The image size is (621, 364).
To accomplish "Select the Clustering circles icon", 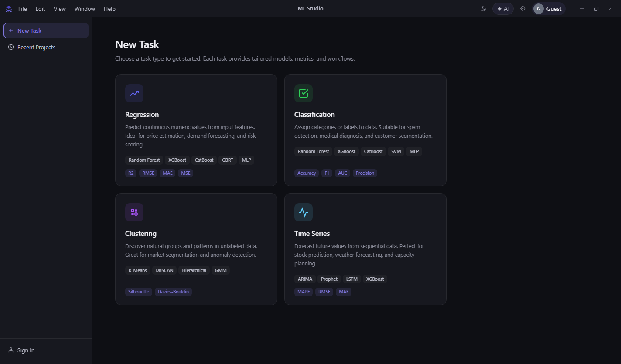I will click(x=134, y=212).
